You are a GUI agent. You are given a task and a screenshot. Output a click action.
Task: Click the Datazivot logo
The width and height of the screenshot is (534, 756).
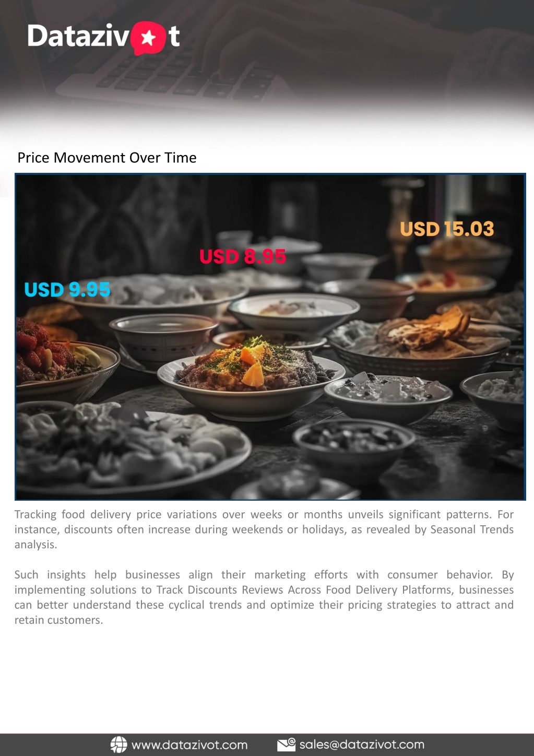[x=104, y=38]
